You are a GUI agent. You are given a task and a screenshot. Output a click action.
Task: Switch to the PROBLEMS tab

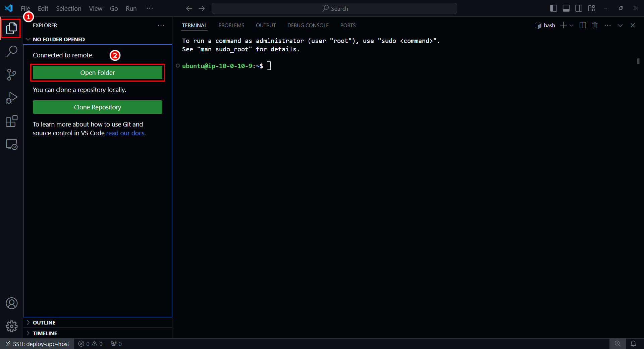pyautogui.click(x=231, y=26)
